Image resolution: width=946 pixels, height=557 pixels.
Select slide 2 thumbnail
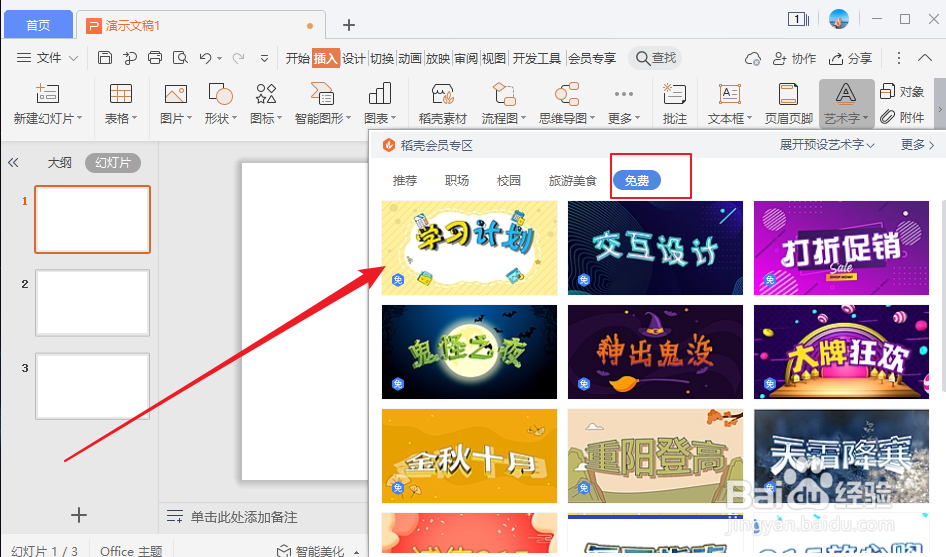(92, 303)
